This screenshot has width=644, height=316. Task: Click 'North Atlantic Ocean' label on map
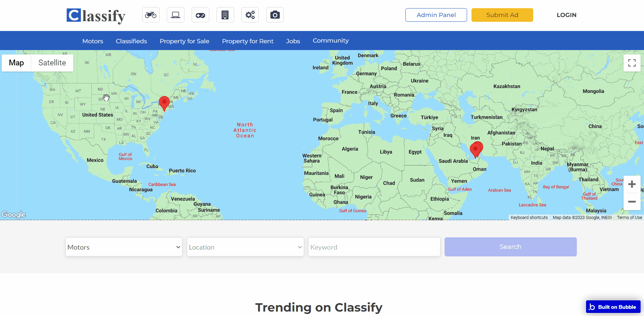click(245, 130)
